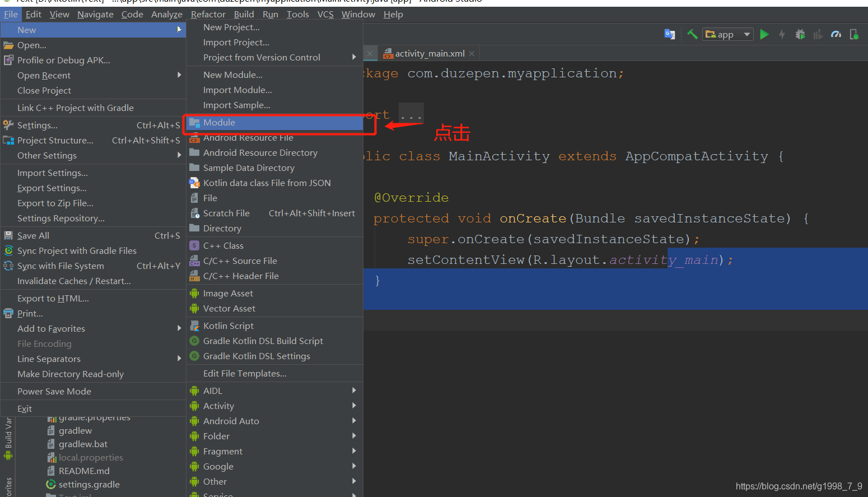Select Sample Data Directory entry
This screenshot has height=497, width=868.
(274, 168)
